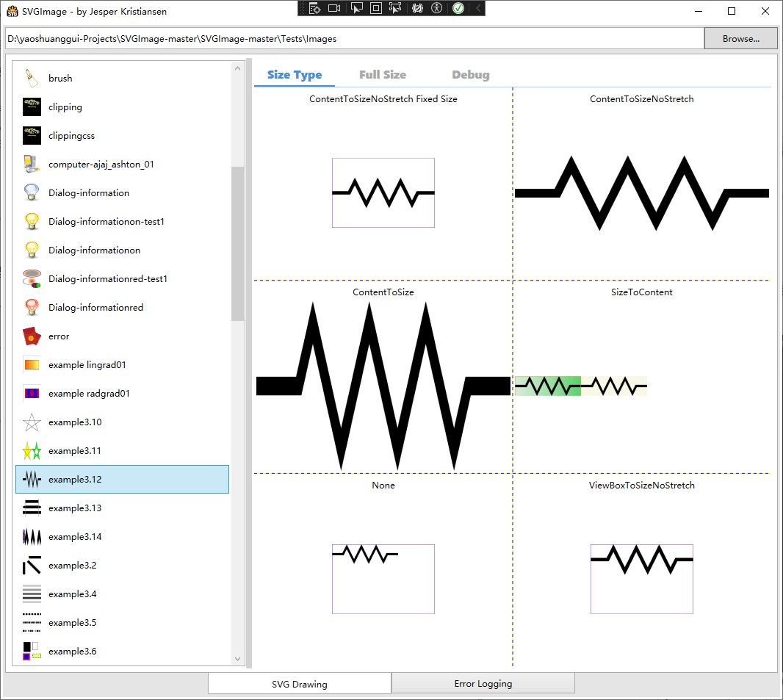Click the computer-ajaj_ashton_01 icon
The width and height of the screenshot is (783, 700).
(32, 165)
